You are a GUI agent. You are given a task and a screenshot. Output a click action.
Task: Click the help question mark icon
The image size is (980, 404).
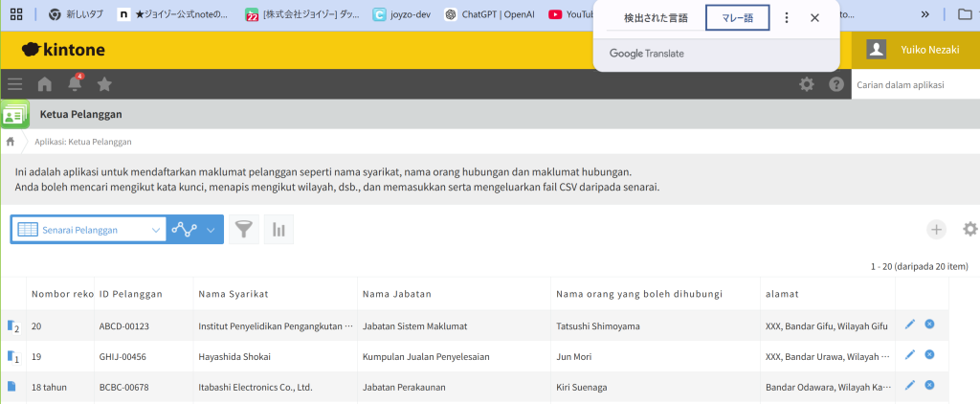coord(835,84)
